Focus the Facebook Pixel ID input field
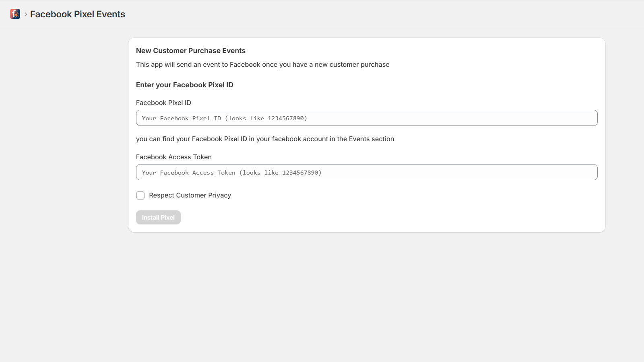644x362 pixels. [x=366, y=118]
